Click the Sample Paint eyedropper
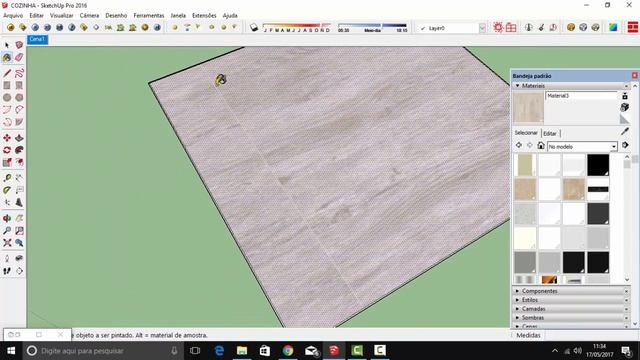Image resolution: width=640 pixels, height=360 pixels. (624, 131)
